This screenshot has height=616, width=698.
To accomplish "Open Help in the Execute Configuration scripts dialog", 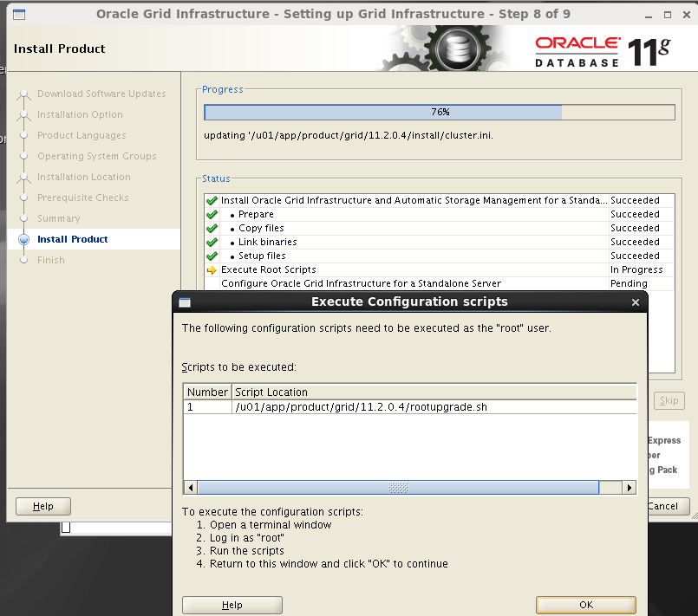I will click(232, 605).
